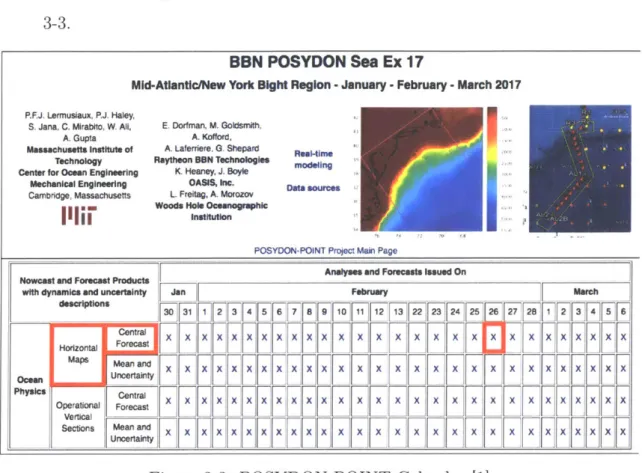Screen dimensions: 642x473
Task: Click the 'Ocean Physics' row header
Action: click(x=30, y=385)
